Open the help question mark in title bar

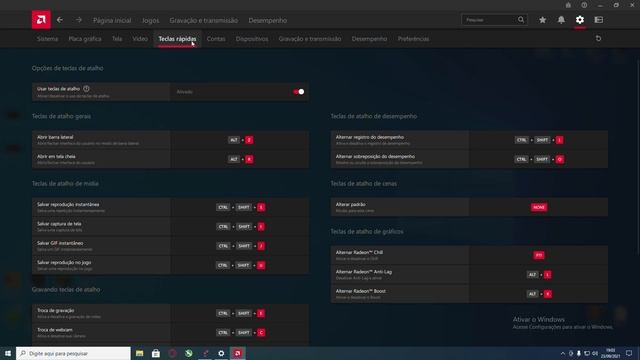click(584, 5)
